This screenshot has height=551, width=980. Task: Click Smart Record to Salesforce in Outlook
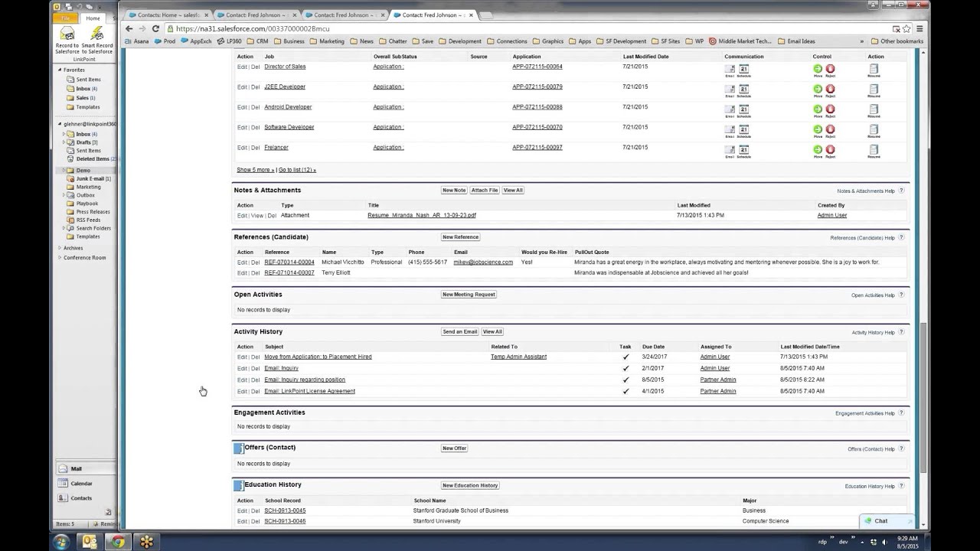[97, 40]
